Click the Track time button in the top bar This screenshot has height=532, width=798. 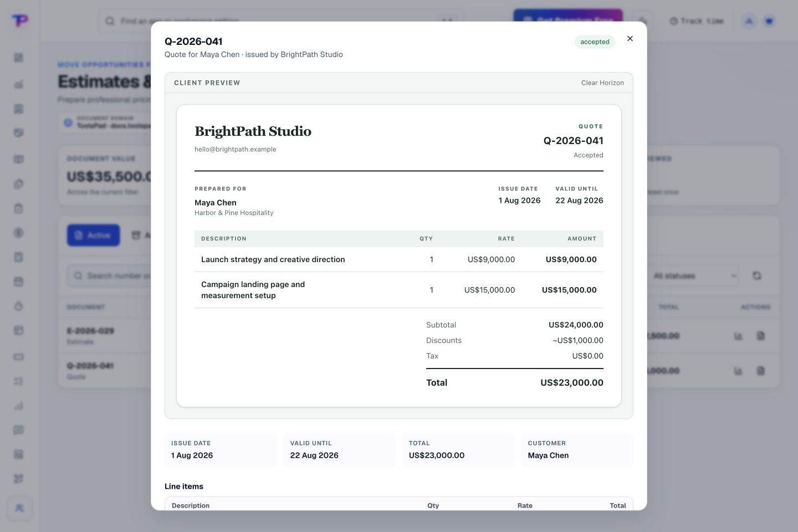(x=697, y=21)
